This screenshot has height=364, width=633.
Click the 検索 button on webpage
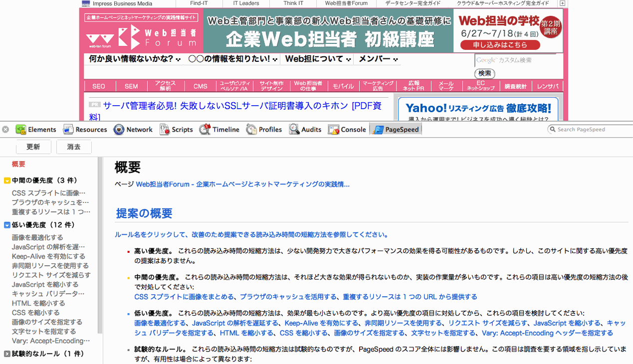tap(484, 73)
